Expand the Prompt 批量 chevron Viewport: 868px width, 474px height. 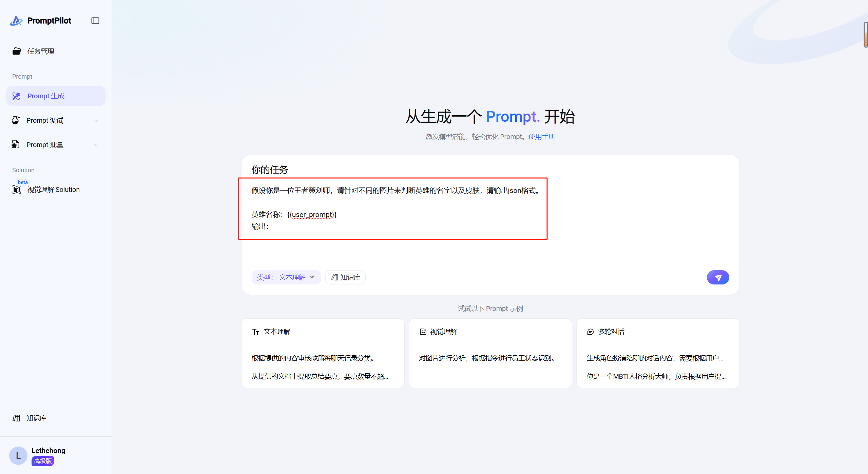pos(96,145)
